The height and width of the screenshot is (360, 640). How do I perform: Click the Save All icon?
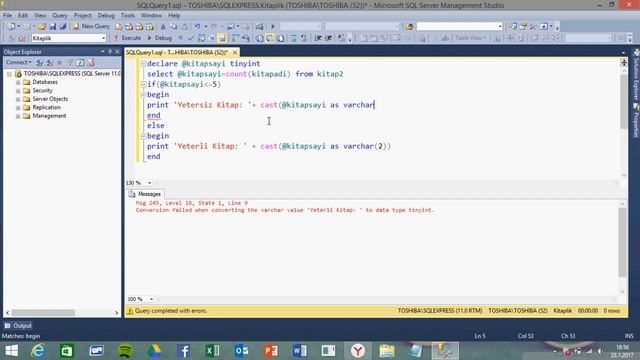63,27
